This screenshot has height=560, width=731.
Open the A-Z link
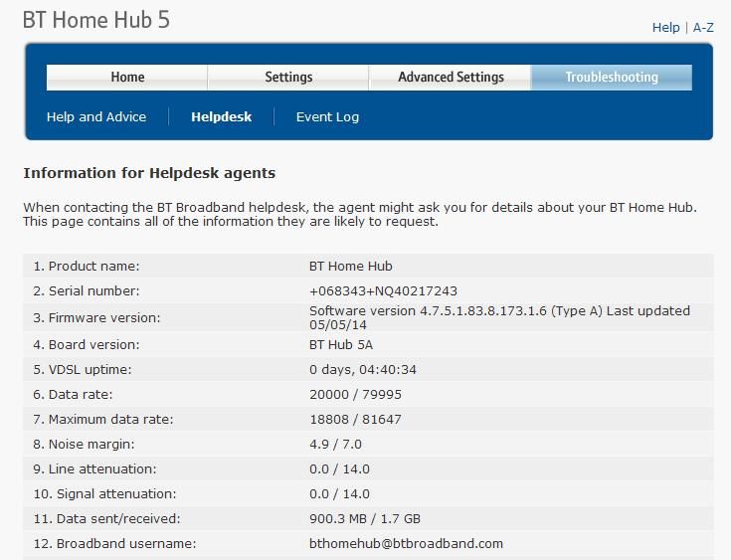tap(703, 28)
